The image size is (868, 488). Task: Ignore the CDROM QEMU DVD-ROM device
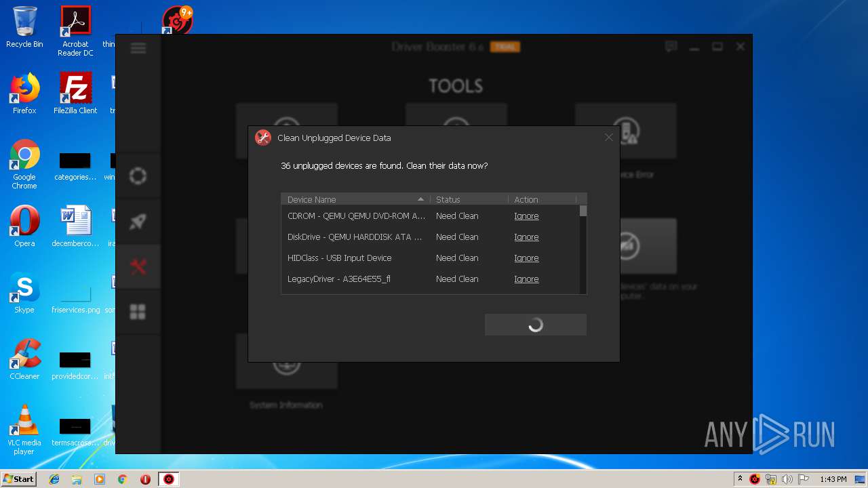526,216
